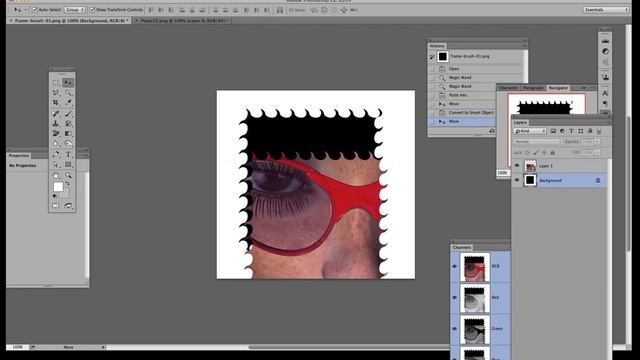
Task: Switch to the second document tab
Action: coord(182,20)
